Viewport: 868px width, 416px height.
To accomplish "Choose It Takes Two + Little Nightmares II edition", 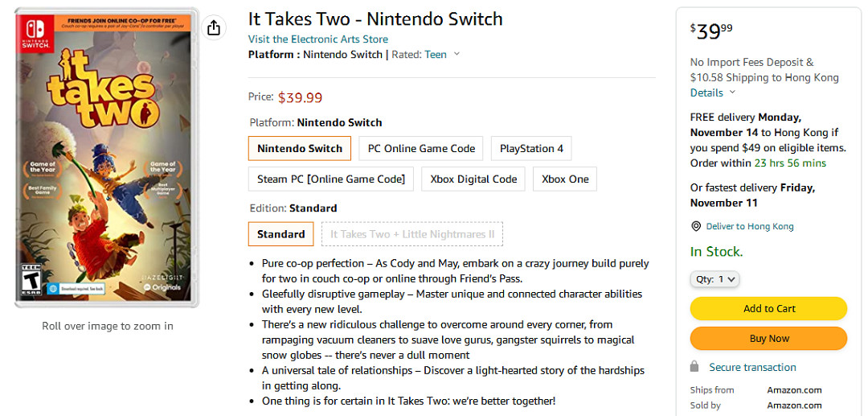I will coord(412,234).
